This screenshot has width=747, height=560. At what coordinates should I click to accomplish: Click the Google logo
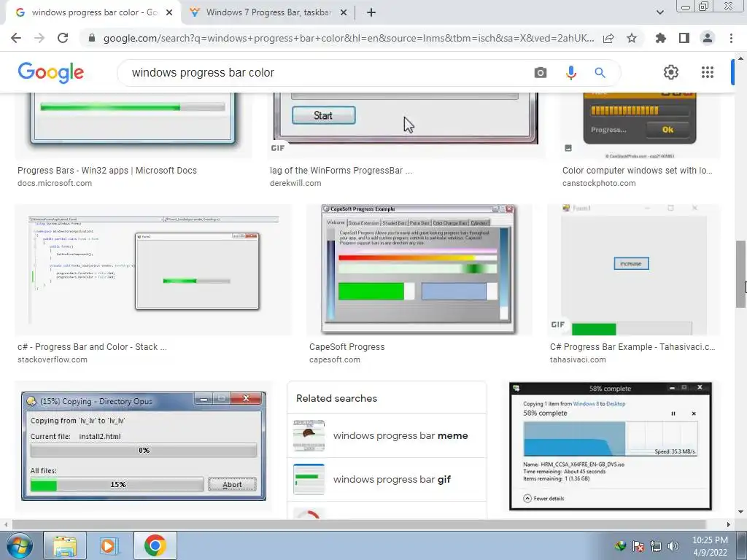pyautogui.click(x=51, y=72)
